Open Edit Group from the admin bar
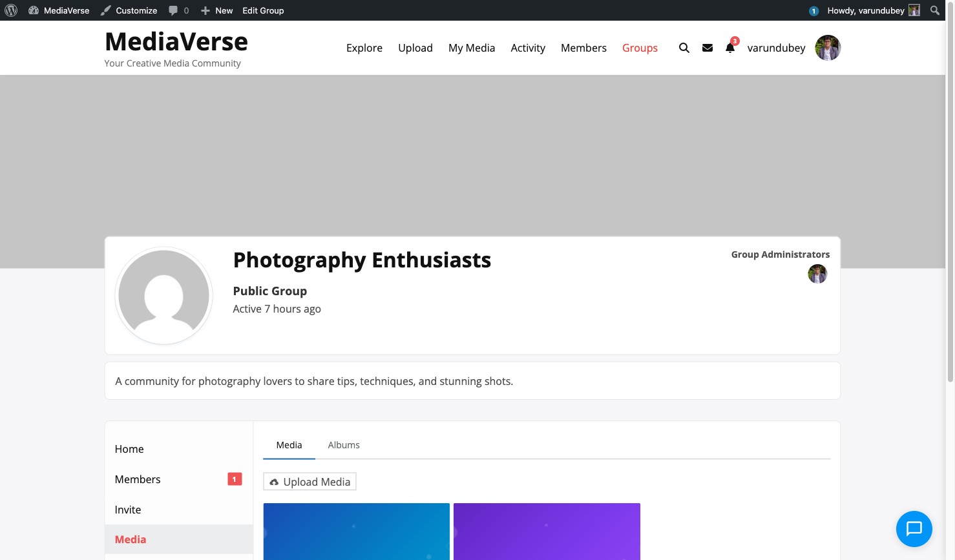This screenshot has height=560, width=955. tap(263, 10)
